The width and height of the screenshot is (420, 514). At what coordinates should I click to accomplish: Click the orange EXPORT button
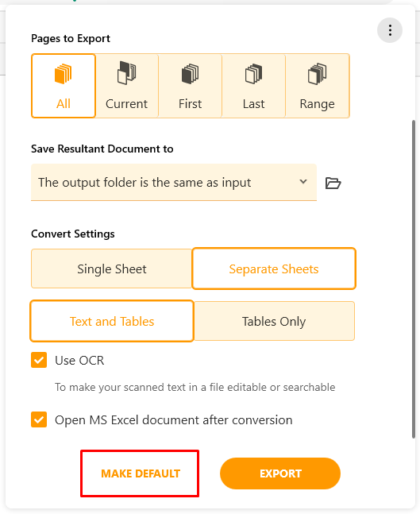[280, 473]
